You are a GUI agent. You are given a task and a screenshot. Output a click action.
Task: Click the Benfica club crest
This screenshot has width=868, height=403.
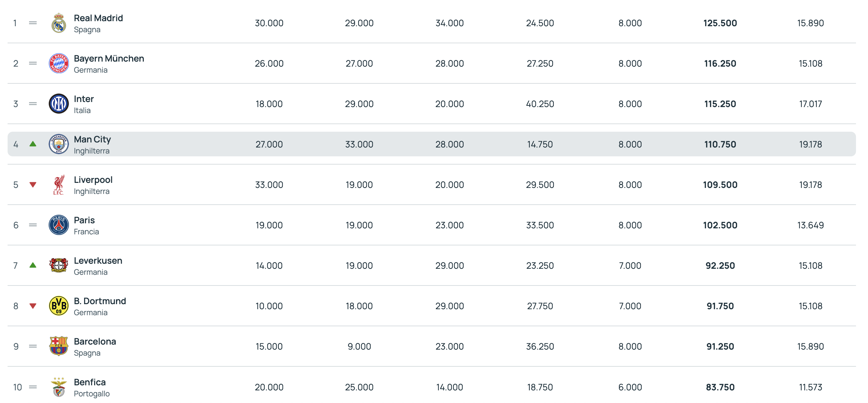tap(58, 387)
